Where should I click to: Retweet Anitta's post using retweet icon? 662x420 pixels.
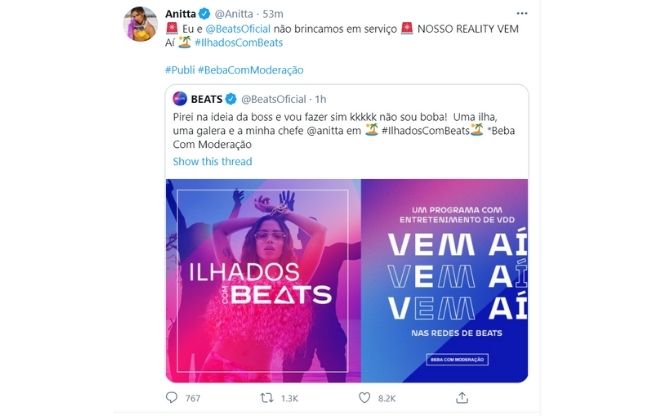click(266, 398)
